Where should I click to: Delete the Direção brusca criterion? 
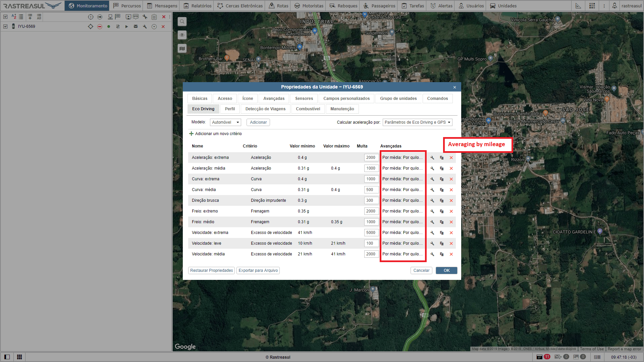[x=451, y=200]
